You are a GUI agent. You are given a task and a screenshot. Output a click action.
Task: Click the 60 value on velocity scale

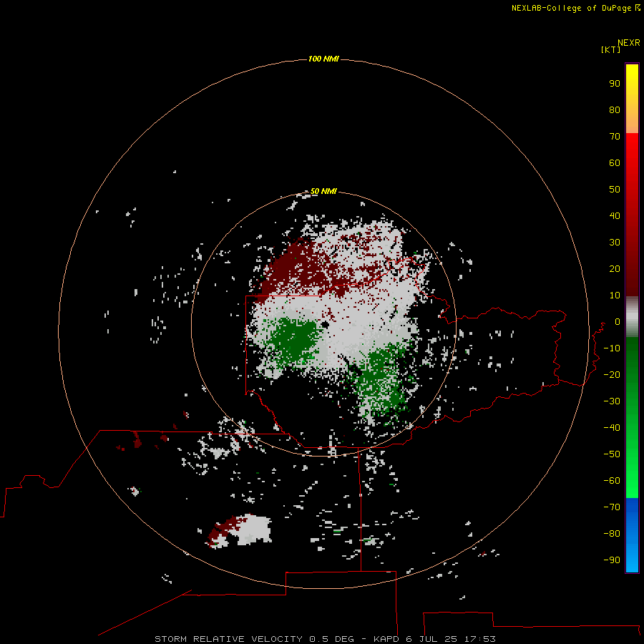pos(615,162)
